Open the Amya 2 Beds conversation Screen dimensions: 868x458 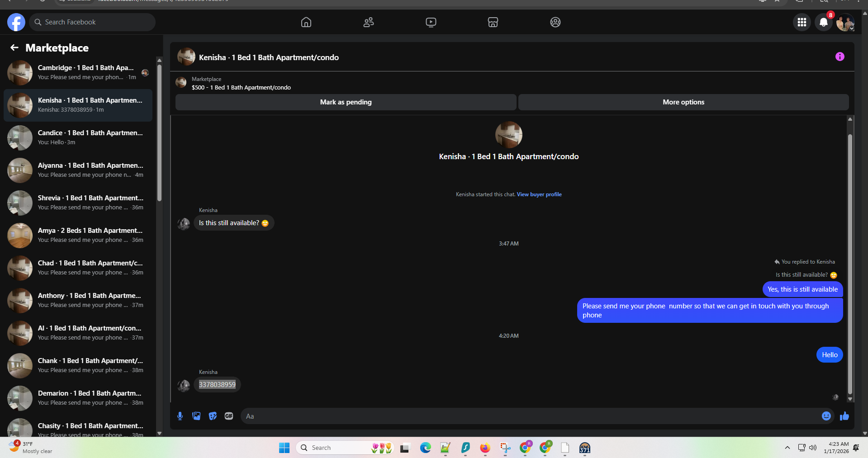tap(78, 235)
